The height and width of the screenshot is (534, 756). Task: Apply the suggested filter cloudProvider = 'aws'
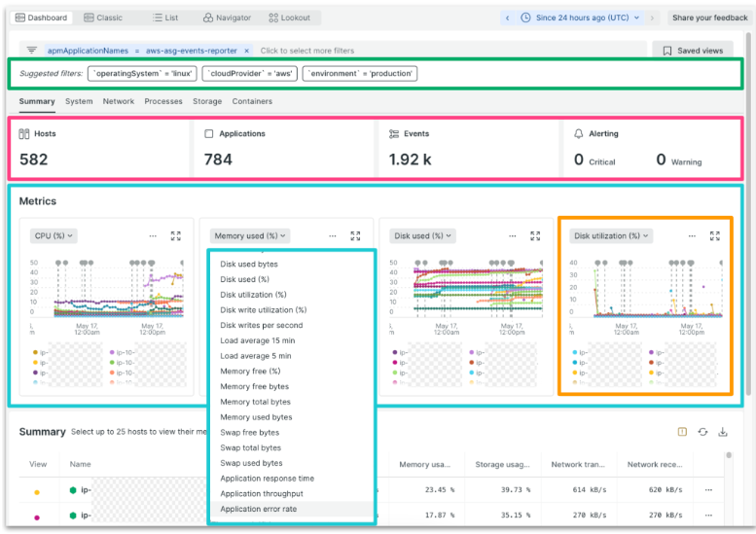coord(249,73)
